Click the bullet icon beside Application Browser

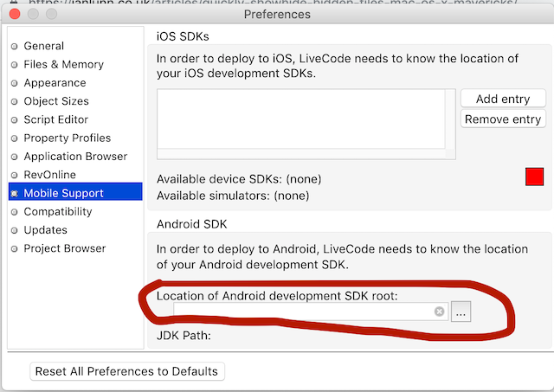tap(15, 157)
